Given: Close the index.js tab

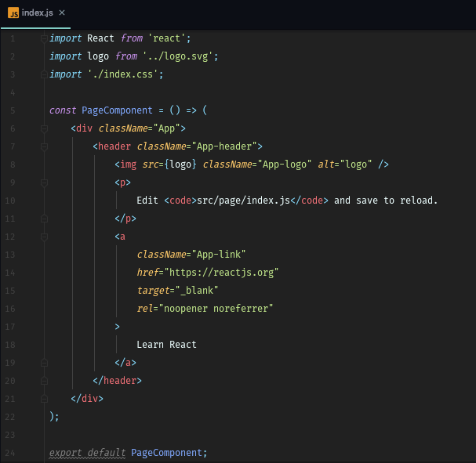Looking at the screenshot, I should 62,13.
